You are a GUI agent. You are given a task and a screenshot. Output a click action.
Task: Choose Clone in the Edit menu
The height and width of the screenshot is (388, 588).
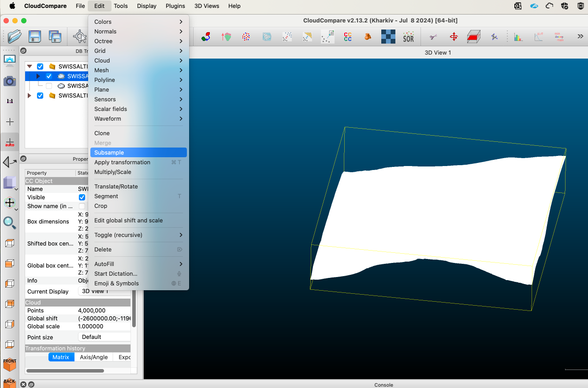pyautogui.click(x=138, y=133)
